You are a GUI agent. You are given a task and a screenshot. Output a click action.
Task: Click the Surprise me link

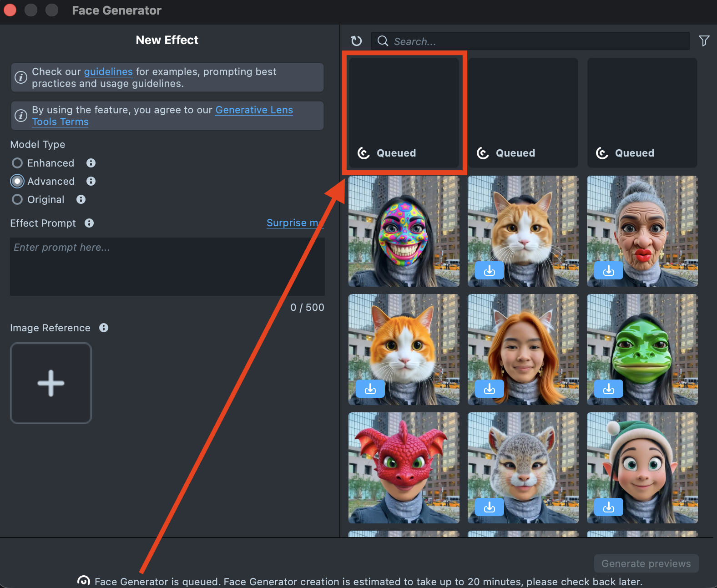(x=293, y=223)
